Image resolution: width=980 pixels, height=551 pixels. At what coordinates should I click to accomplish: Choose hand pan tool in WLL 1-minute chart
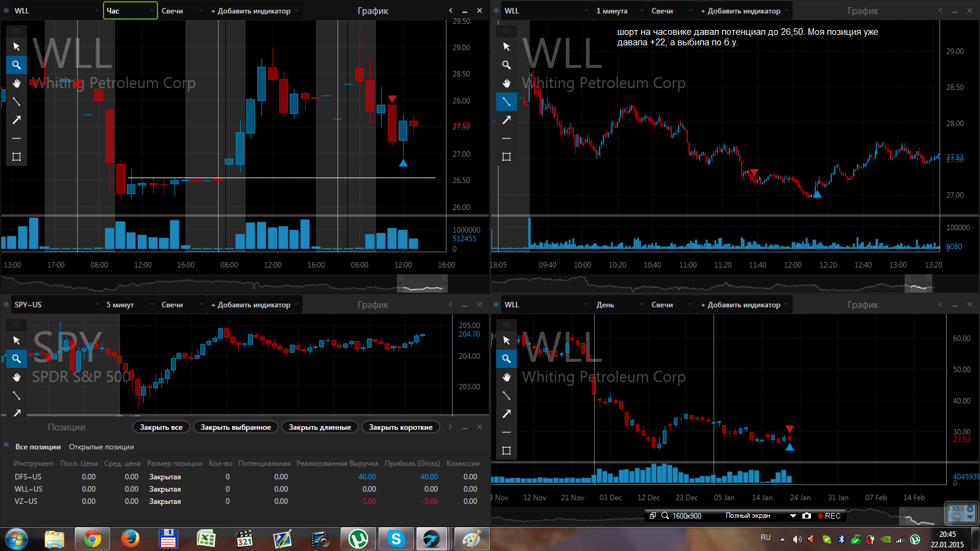[507, 83]
